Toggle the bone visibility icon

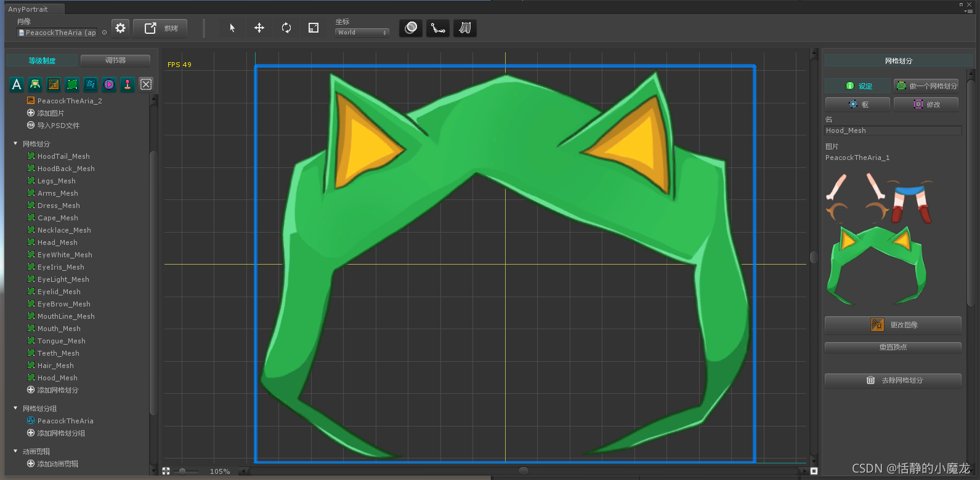coord(438,28)
